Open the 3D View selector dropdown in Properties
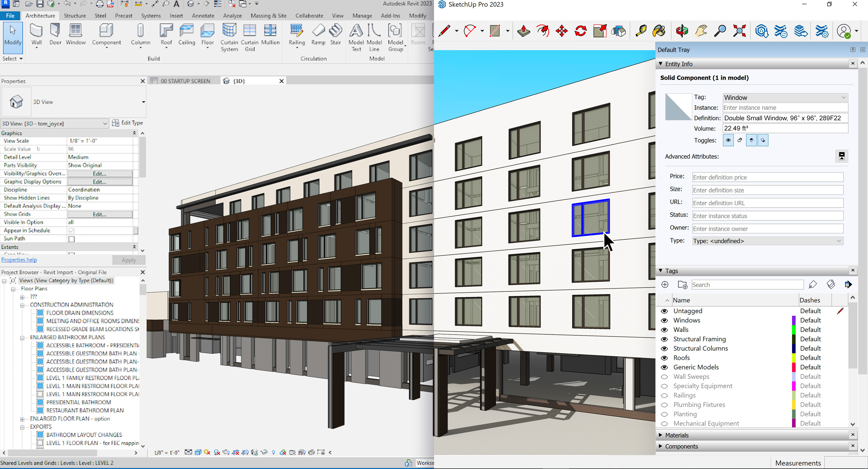 pos(55,124)
